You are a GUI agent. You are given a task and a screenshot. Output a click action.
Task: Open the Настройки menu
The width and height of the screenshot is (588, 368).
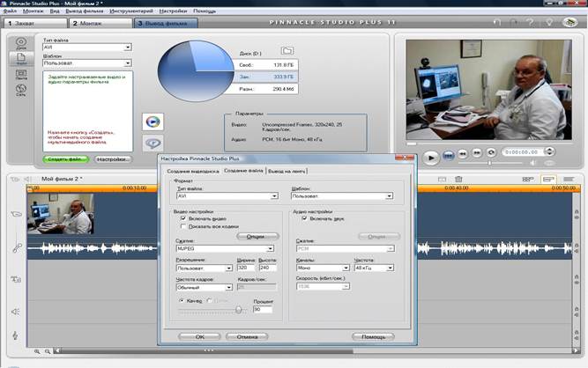tap(173, 11)
